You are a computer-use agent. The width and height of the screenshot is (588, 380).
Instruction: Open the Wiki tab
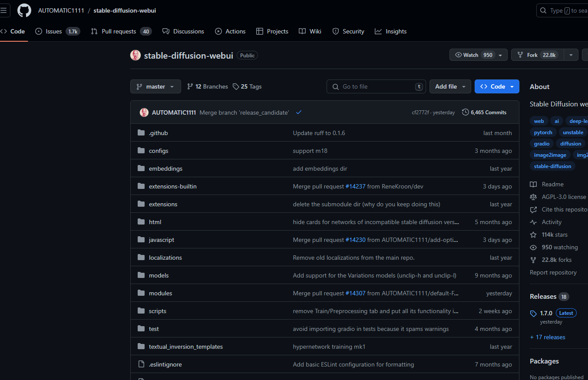pos(310,31)
